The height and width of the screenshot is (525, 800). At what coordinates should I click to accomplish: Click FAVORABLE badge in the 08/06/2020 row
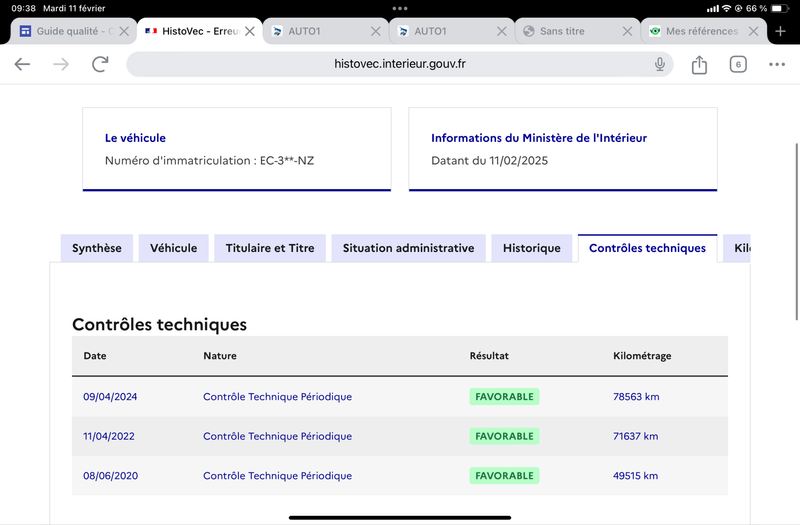point(504,476)
